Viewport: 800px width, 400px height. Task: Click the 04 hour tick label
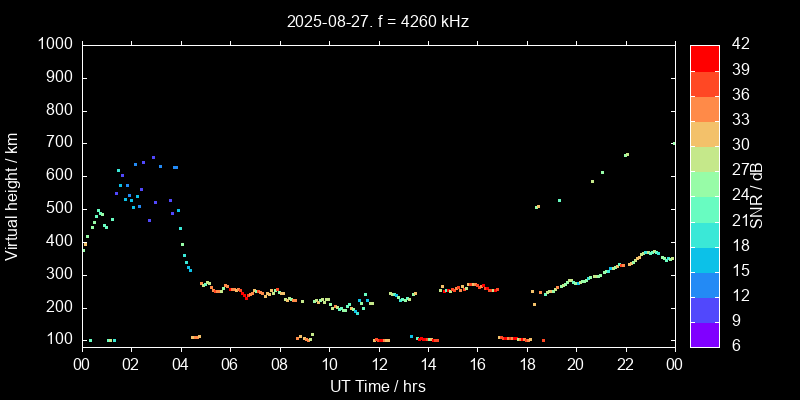(181, 364)
